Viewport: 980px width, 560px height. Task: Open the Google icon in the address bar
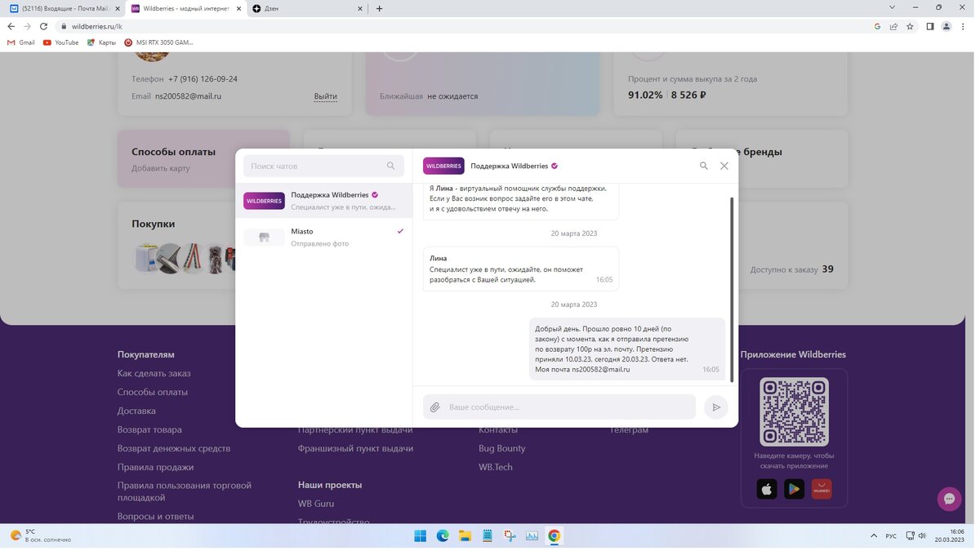tap(878, 26)
